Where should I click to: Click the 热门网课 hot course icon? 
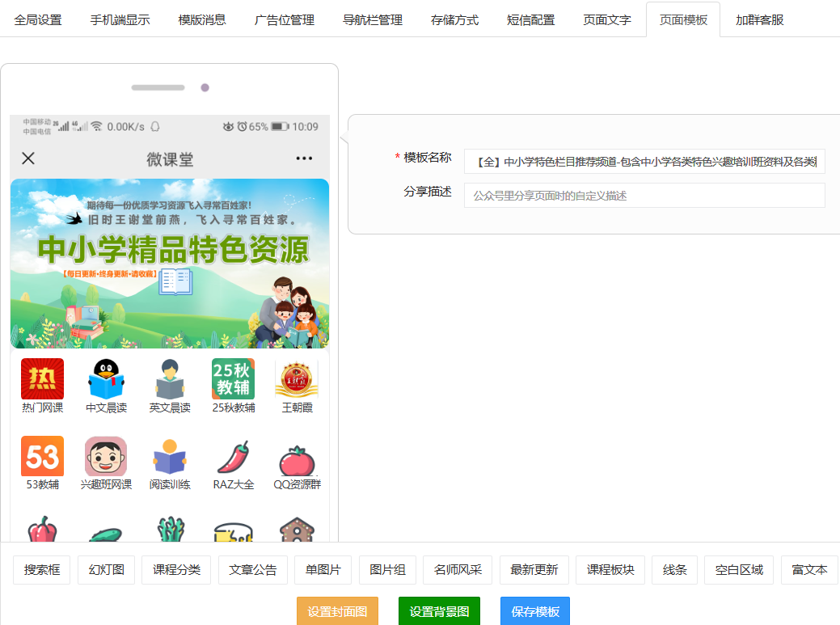[42, 379]
